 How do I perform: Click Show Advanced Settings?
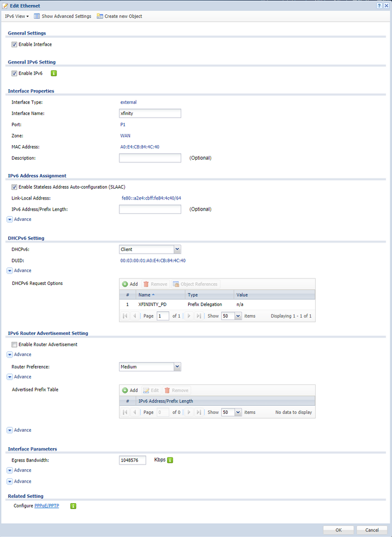click(x=63, y=16)
